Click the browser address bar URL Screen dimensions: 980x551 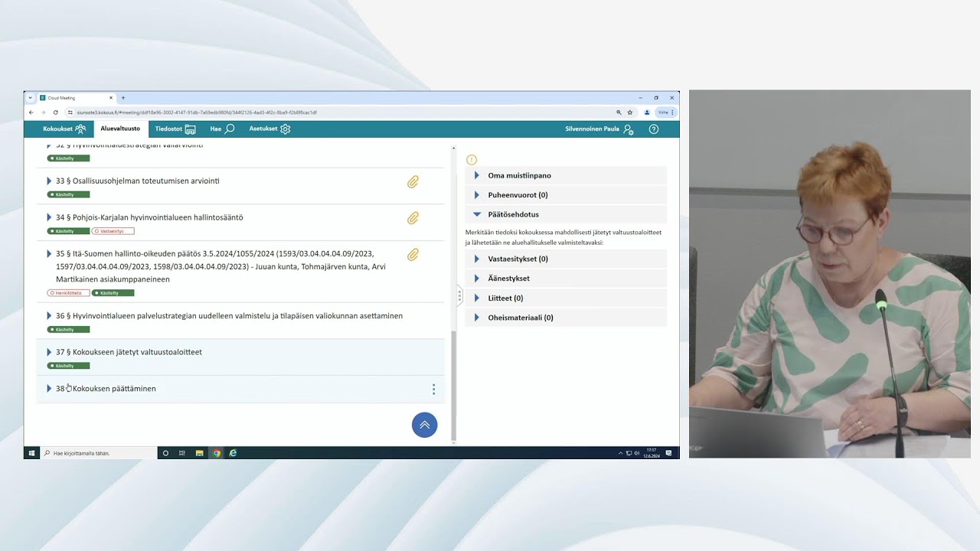pos(197,112)
